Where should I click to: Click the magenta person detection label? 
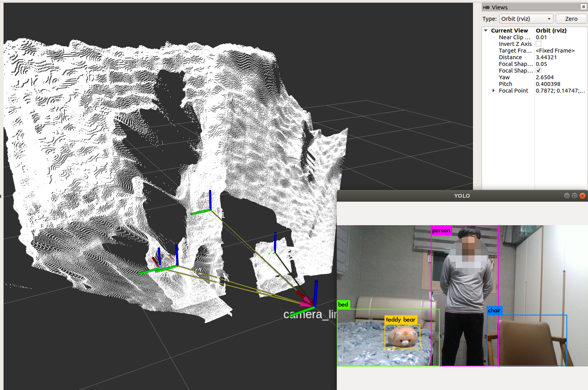(x=441, y=231)
